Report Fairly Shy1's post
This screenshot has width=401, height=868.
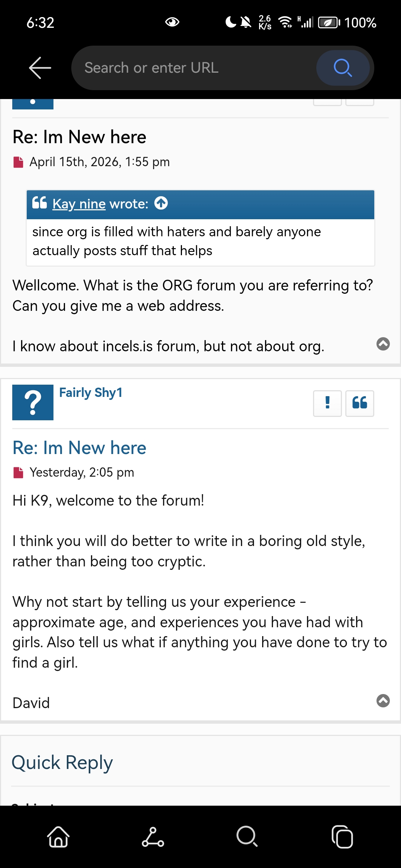click(x=327, y=403)
